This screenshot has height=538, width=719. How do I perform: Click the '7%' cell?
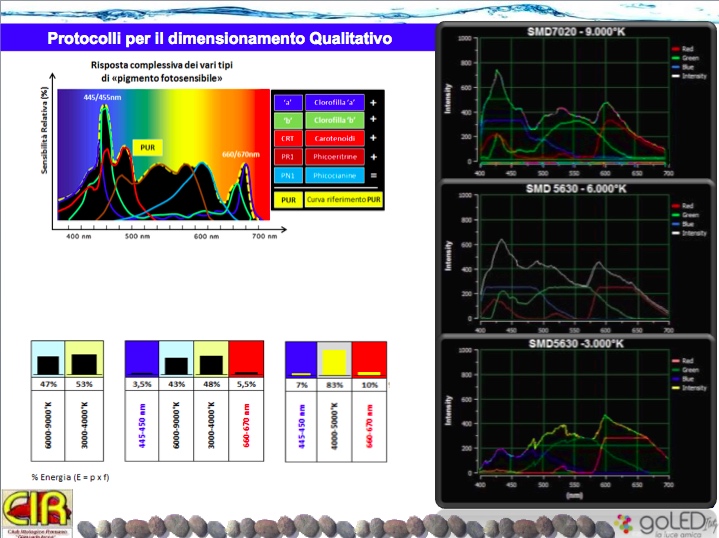point(301,385)
